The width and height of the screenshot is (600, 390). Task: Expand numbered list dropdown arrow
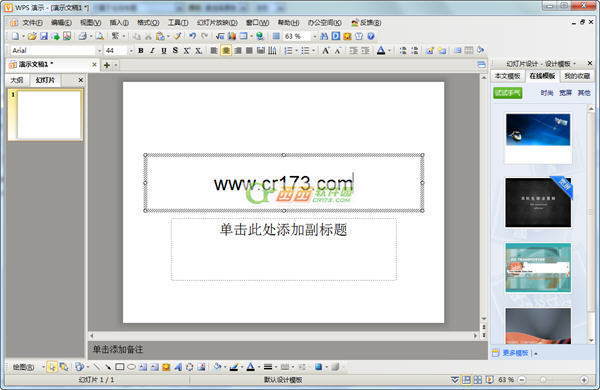pos(296,51)
